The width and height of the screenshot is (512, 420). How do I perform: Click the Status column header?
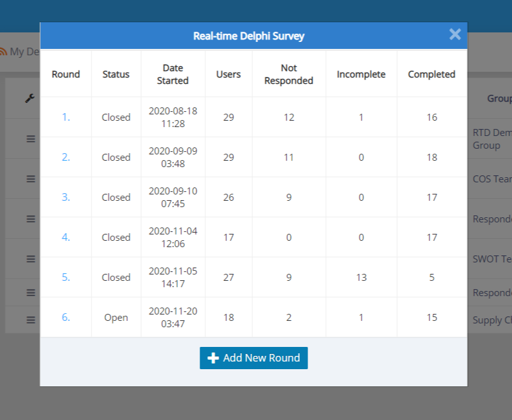coord(116,74)
